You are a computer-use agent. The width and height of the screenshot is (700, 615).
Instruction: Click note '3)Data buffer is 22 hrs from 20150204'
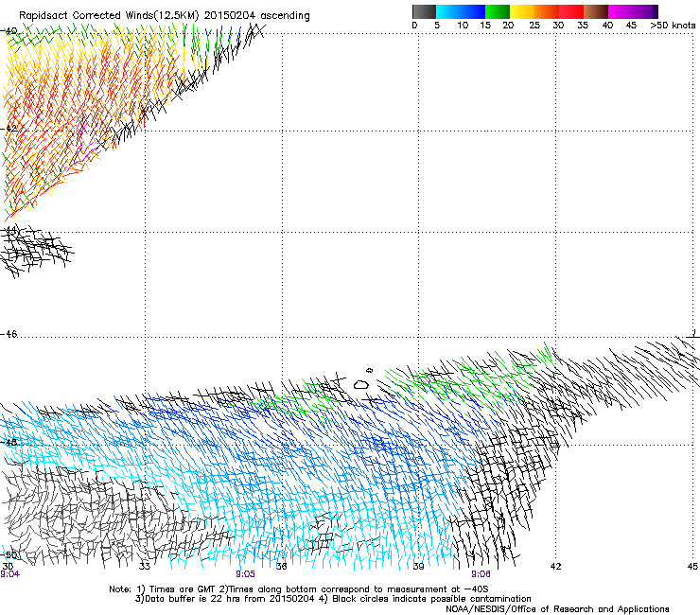tap(224, 599)
